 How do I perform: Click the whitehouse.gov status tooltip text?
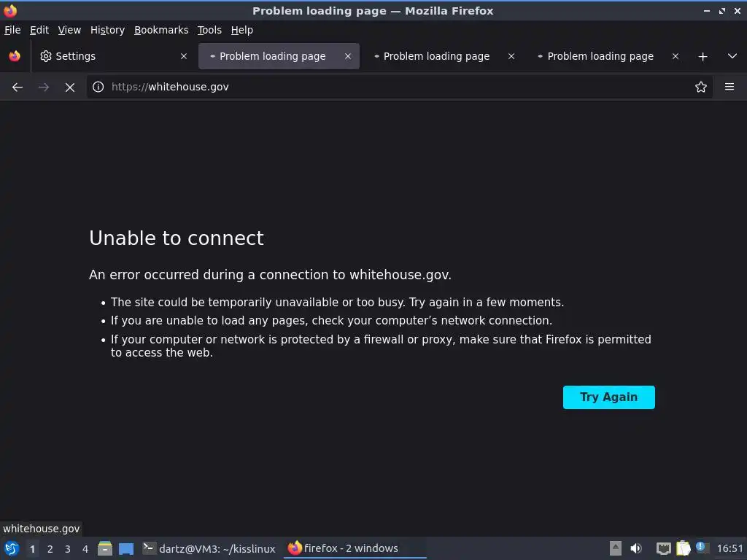(42, 529)
